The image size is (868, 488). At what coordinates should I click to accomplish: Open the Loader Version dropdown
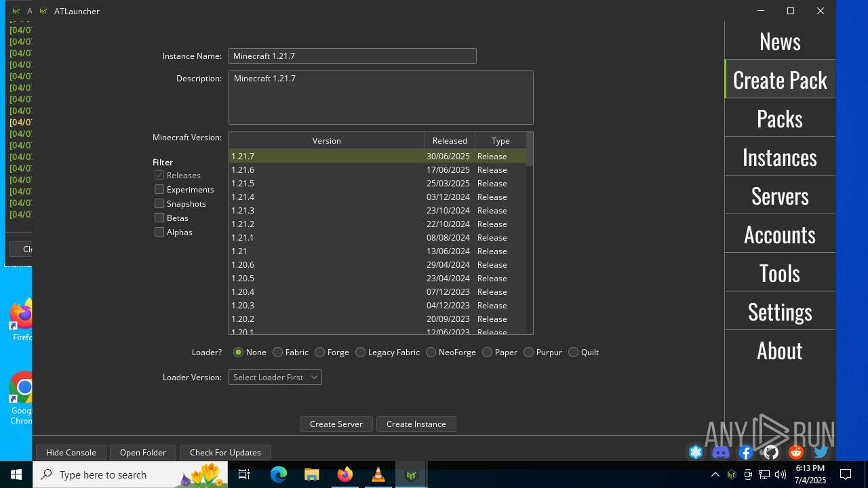275,377
